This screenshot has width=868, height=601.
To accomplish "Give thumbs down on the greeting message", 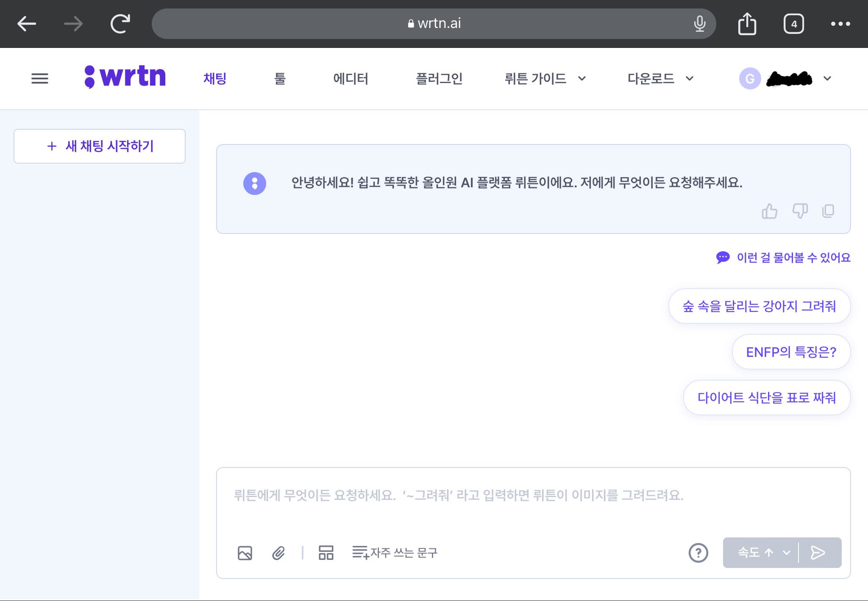I will [x=798, y=211].
